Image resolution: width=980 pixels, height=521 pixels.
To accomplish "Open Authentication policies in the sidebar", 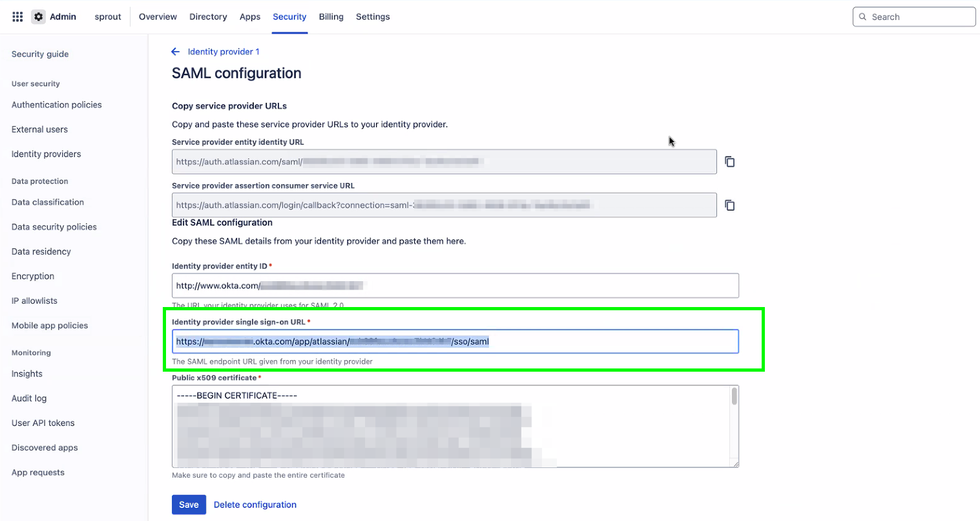I will point(56,104).
